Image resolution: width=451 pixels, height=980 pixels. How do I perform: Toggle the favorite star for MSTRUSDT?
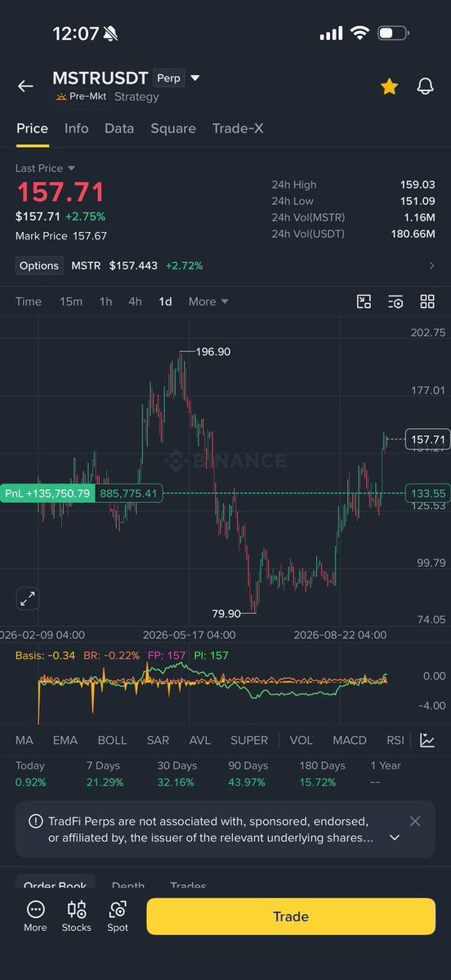point(389,86)
